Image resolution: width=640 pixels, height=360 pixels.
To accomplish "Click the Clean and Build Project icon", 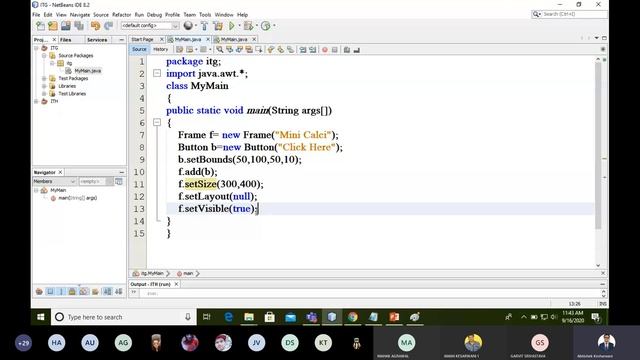I will 218,26.
